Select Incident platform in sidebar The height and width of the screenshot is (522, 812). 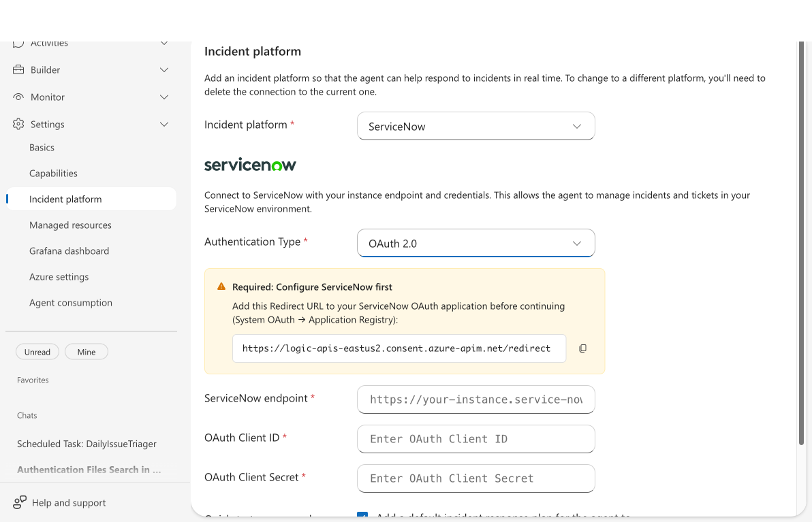coord(92,199)
